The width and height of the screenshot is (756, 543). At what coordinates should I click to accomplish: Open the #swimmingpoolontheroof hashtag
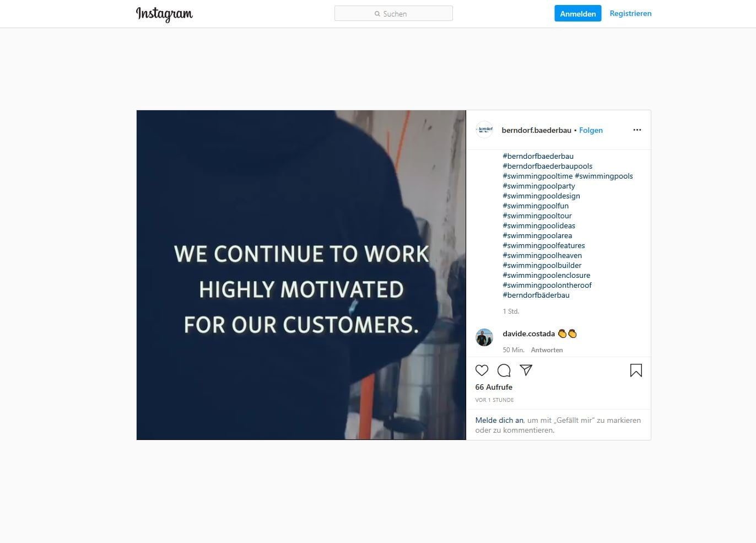click(x=547, y=285)
